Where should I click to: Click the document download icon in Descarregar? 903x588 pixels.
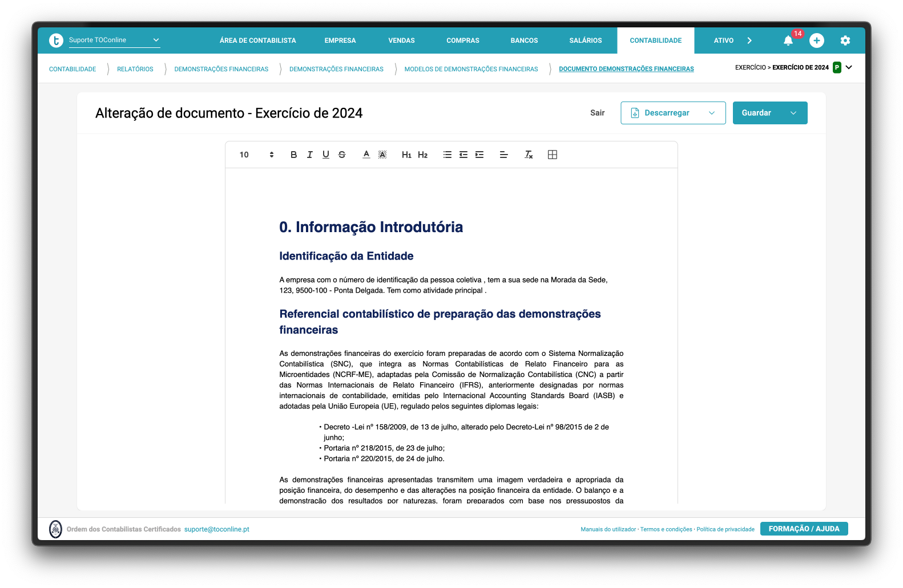pos(635,113)
